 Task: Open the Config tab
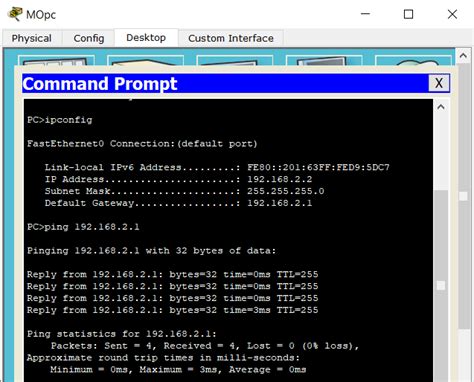89,38
